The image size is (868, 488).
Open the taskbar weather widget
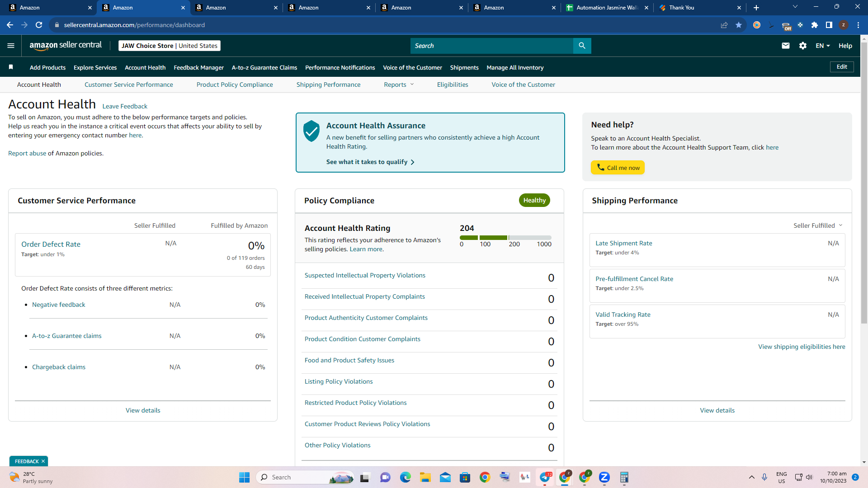tap(31, 477)
